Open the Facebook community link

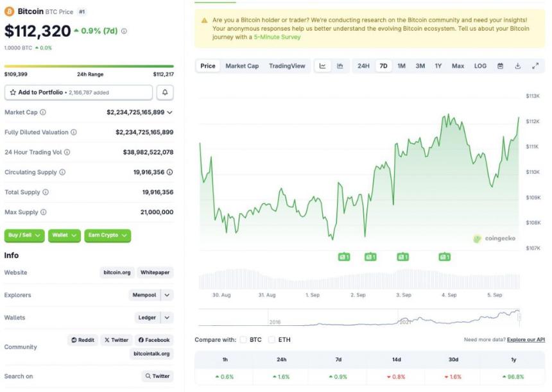pos(154,340)
